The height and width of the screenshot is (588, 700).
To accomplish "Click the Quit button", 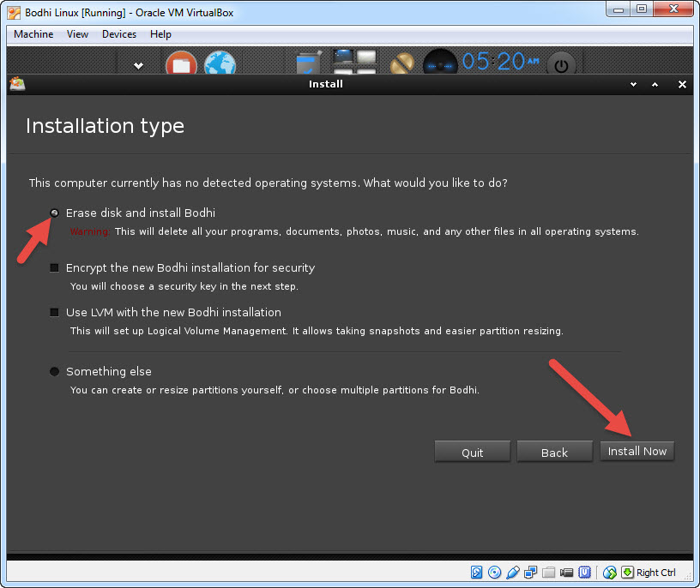I will [473, 452].
